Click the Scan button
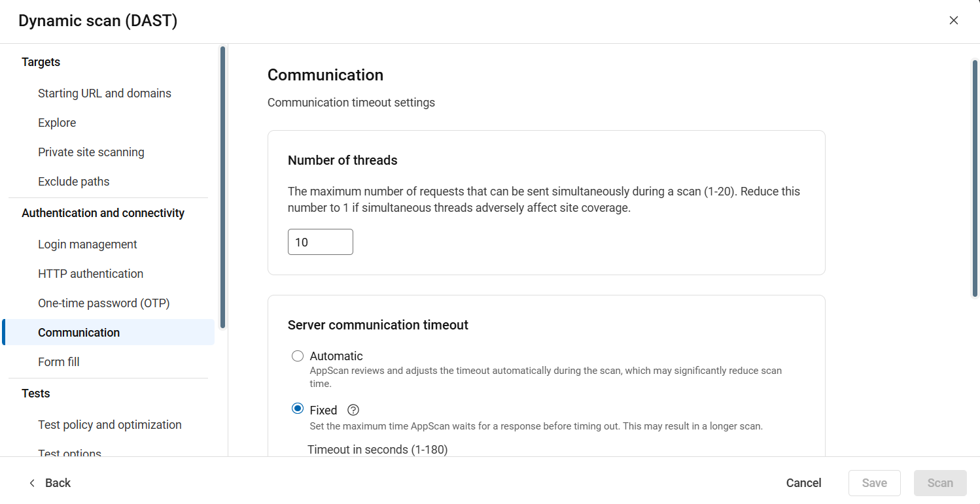 940,483
